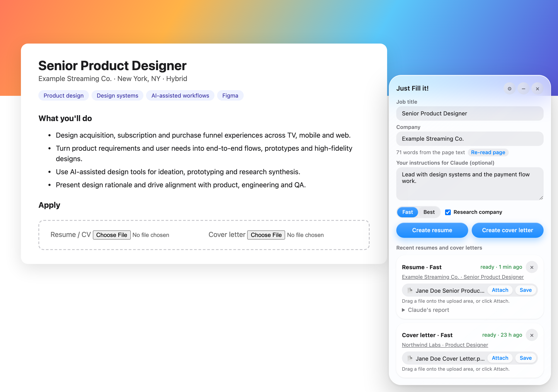Minimize the Just Fill it! panel

pos(524,89)
